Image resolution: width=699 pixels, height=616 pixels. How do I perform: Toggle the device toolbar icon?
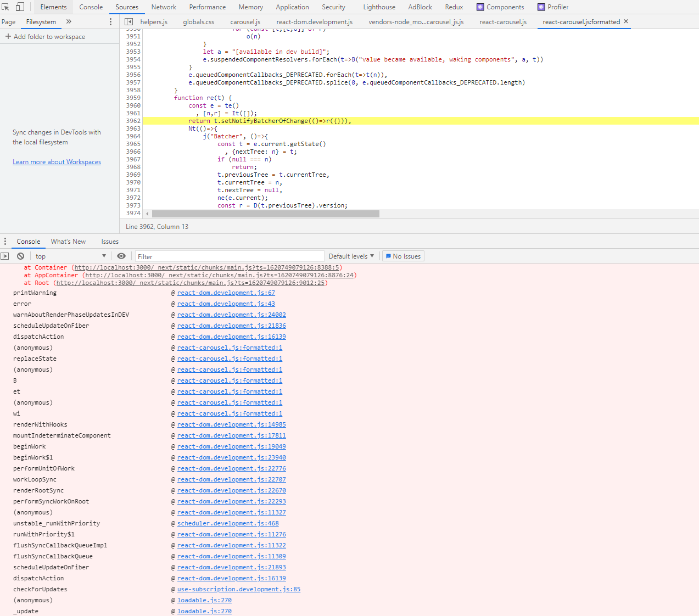[20, 7]
